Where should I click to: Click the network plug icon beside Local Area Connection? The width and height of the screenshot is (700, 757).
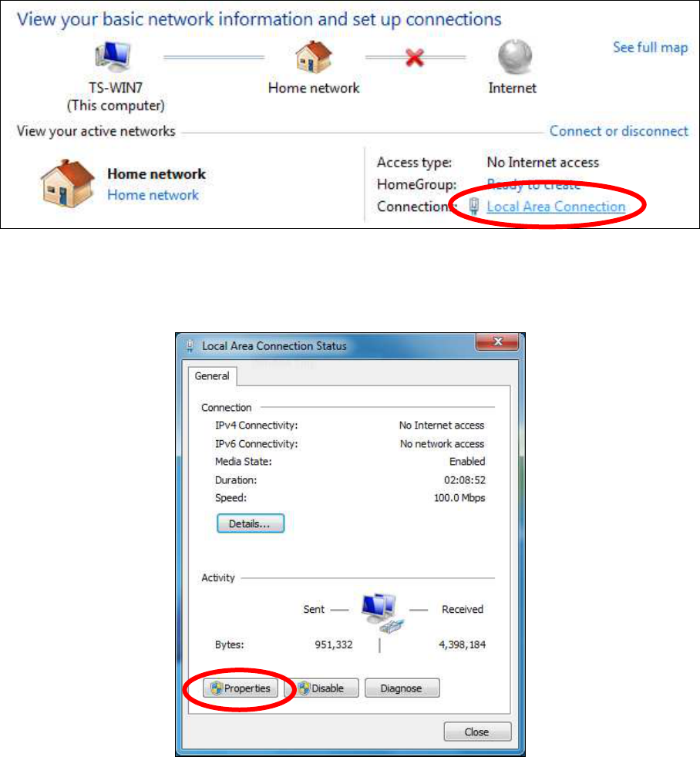[474, 207]
